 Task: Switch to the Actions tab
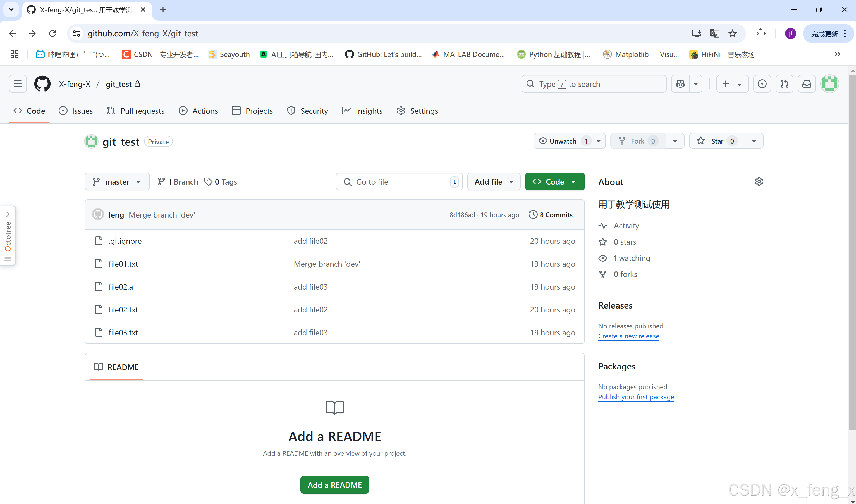tap(199, 111)
